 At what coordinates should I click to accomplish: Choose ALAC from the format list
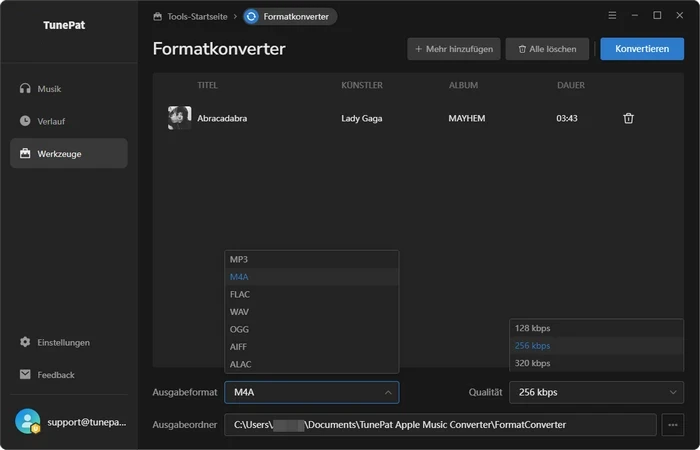point(312,364)
